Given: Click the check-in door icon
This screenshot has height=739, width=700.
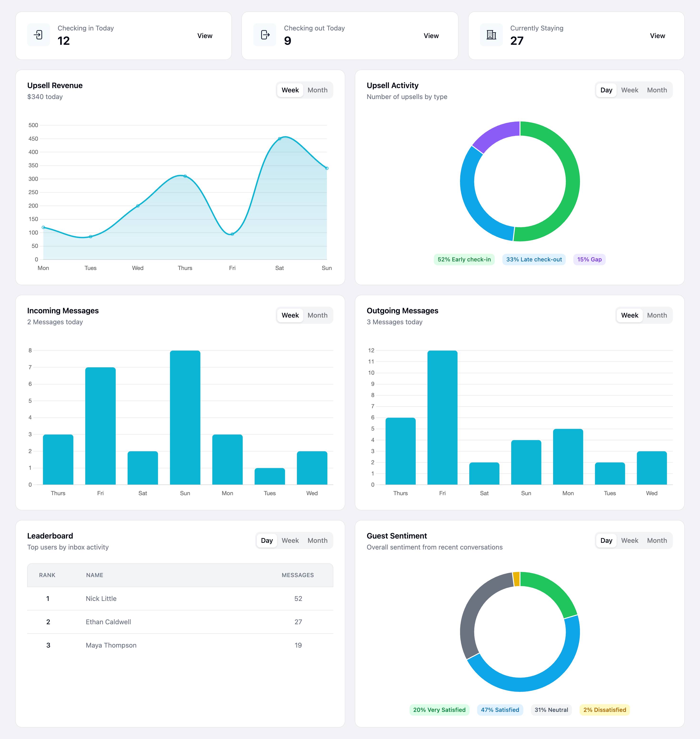Looking at the screenshot, I should (x=38, y=35).
